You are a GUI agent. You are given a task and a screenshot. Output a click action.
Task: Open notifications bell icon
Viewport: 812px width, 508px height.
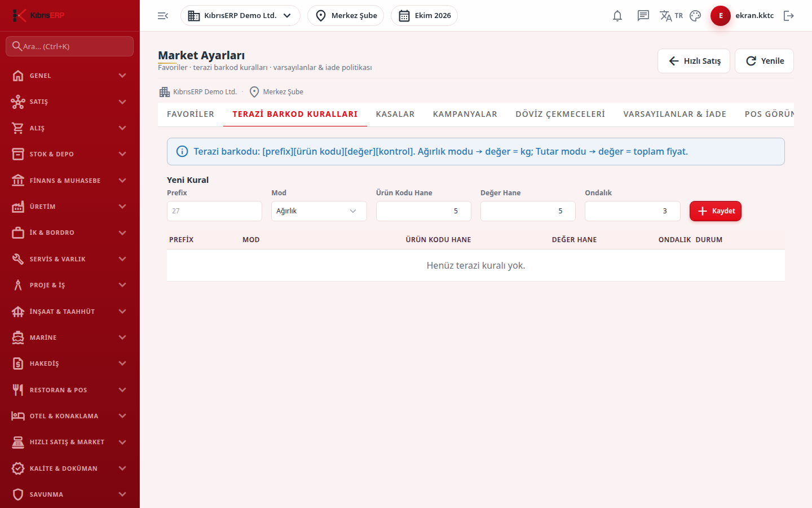point(617,16)
